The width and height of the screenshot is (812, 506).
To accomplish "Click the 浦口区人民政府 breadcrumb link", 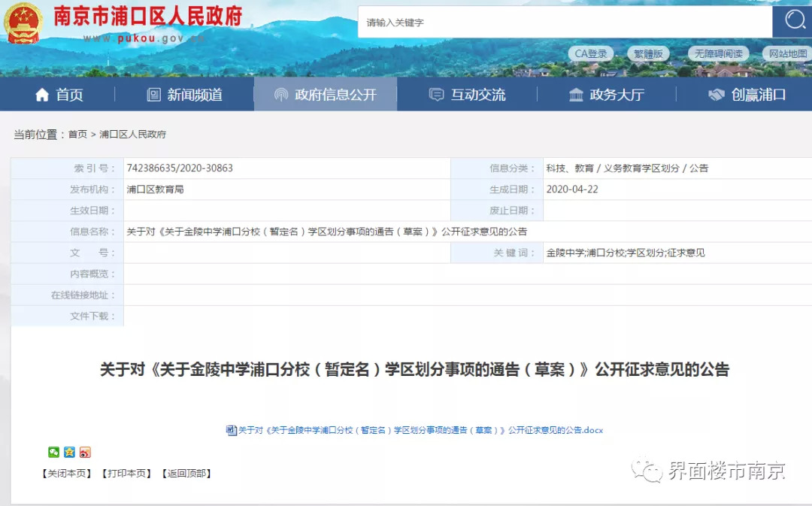I will coord(132,134).
